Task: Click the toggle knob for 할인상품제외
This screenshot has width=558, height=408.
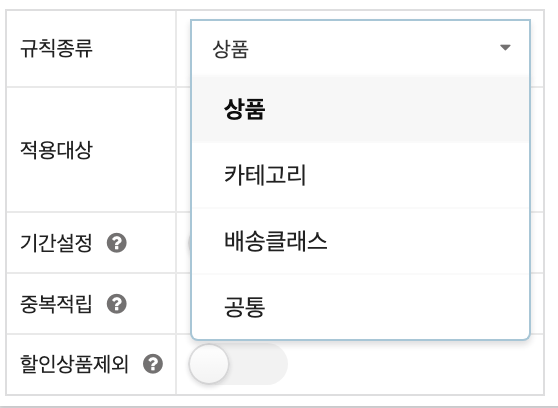Action: pyautogui.click(x=209, y=364)
